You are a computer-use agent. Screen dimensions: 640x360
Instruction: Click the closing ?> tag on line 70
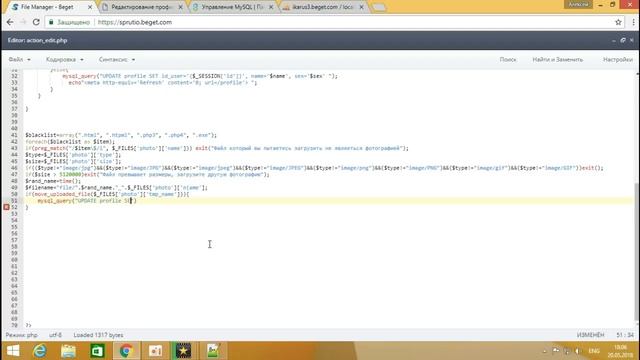[x=28, y=325]
